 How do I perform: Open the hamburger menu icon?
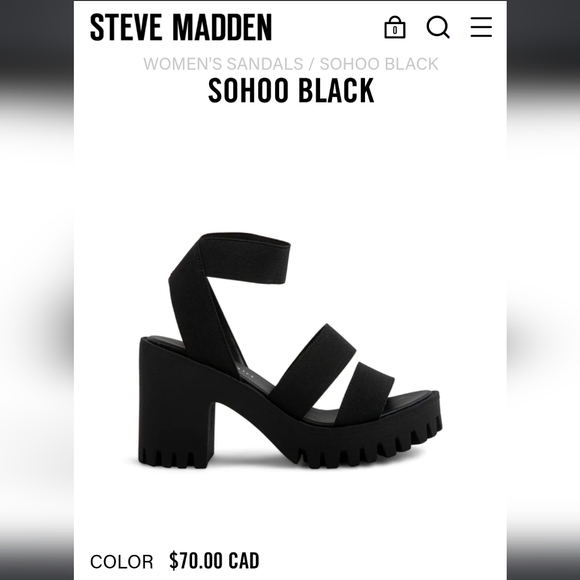pyautogui.click(x=481, y=27)
